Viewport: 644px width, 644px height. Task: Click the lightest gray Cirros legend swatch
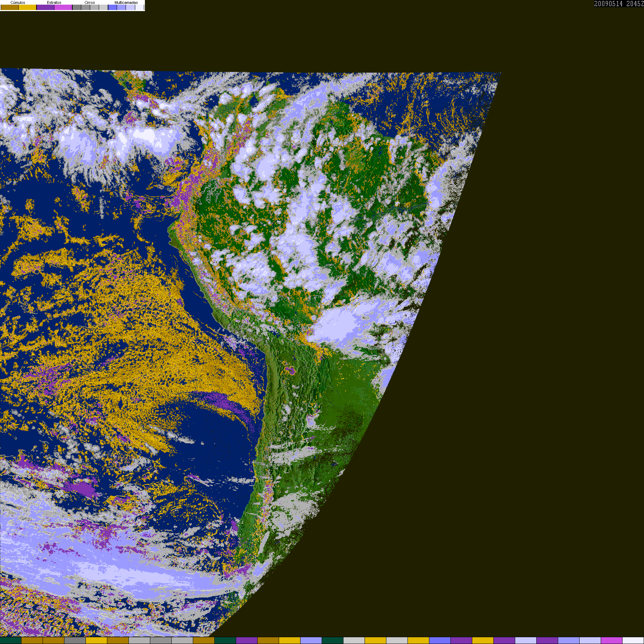click(103, 7)
